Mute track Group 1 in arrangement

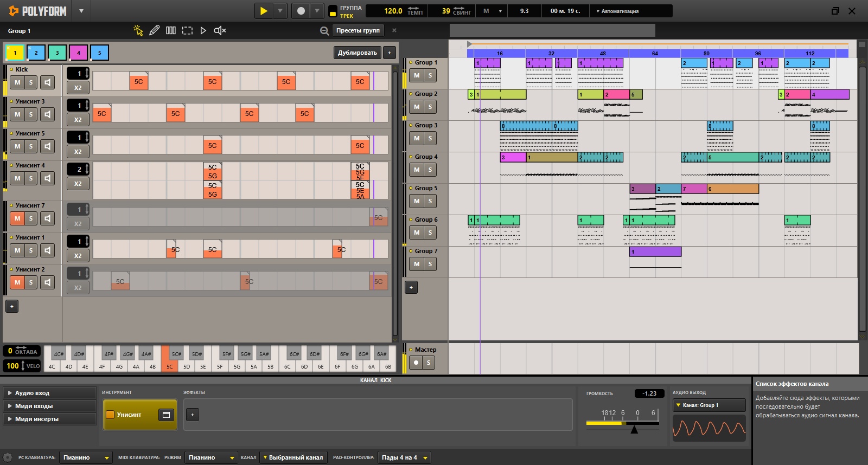[x=417, y=75]
